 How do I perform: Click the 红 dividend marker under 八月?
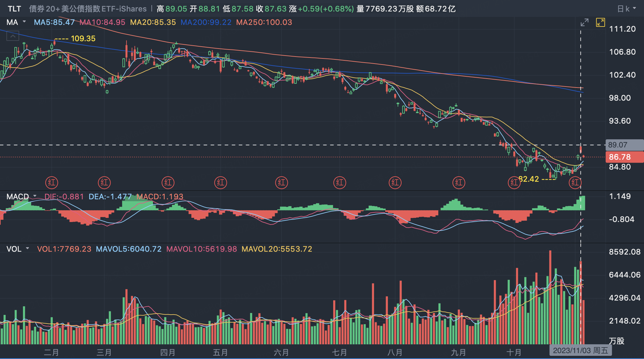395,183
